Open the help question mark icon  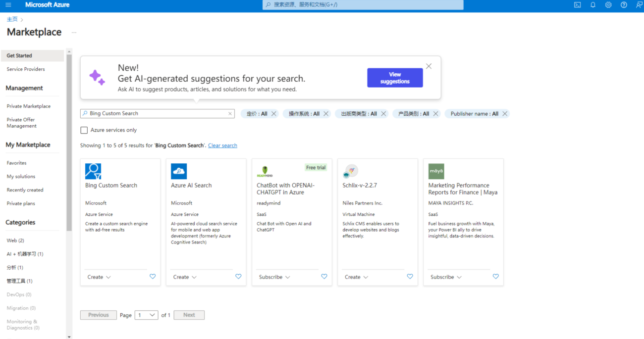(624, 5)
